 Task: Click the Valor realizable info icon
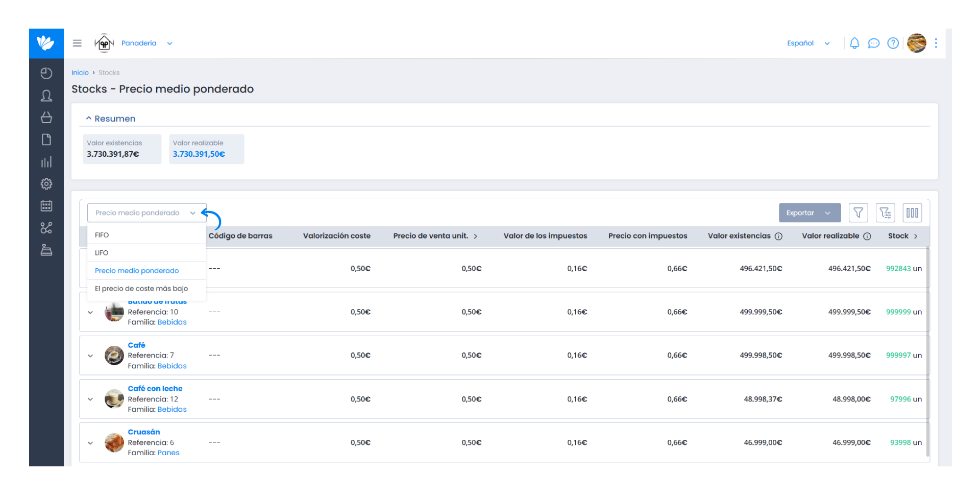(867, 236)
